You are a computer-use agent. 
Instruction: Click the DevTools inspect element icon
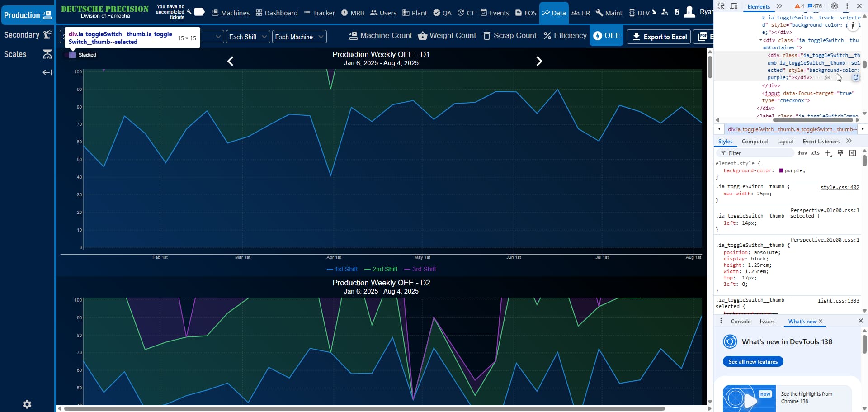(x=721, y=6)
